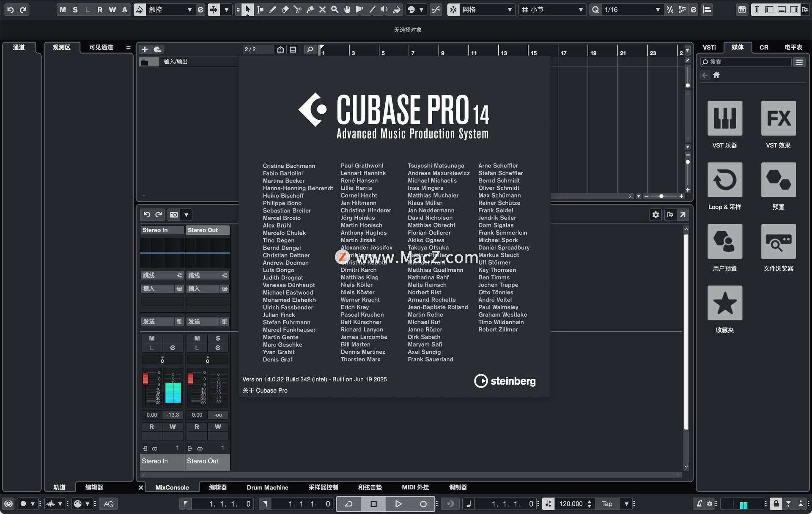This screenshot has height=514, width=812.
Task: Open the MIDI 外挂 tab
Action: tap(415, 487)
